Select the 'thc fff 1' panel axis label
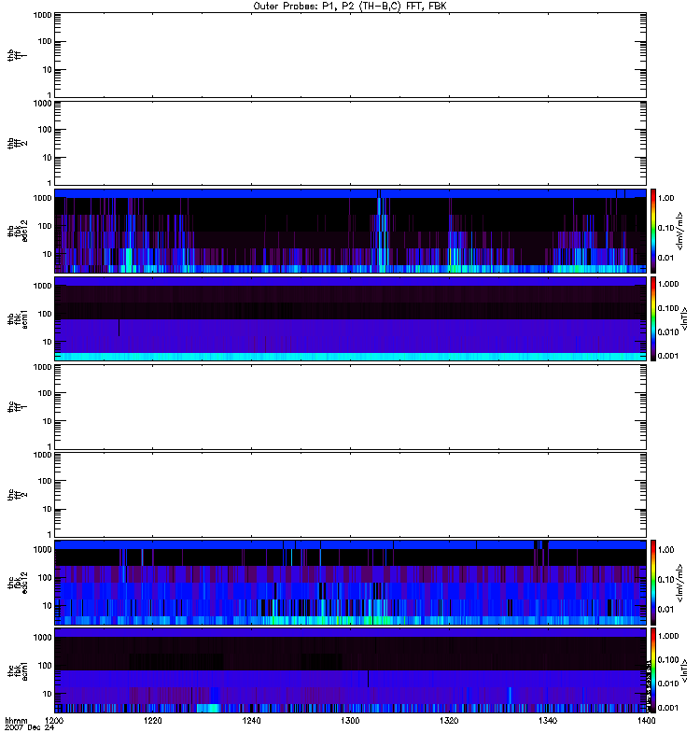This screenshot has width=700, height=747. [x=17, y=407]
